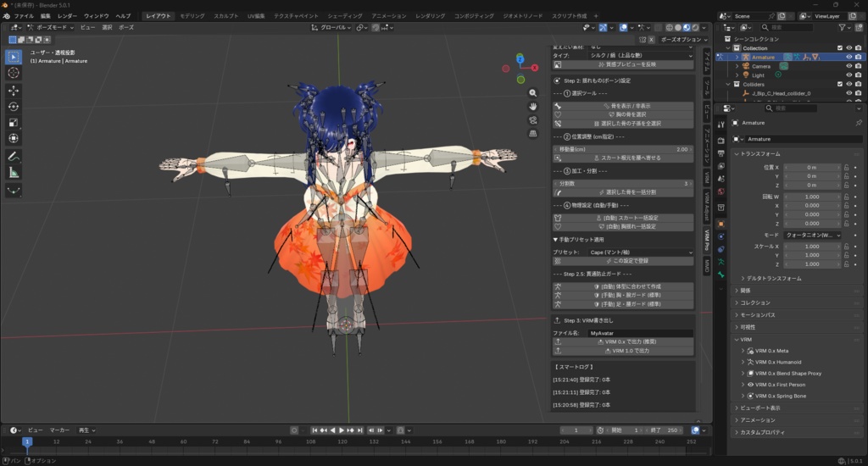Toggle the camera view icon in the viewport
This screenshot has width=868, height=466.
532,120
